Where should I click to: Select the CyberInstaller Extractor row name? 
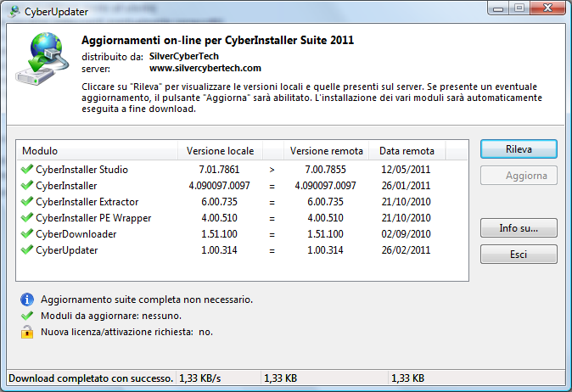click(x=87, y=202)
